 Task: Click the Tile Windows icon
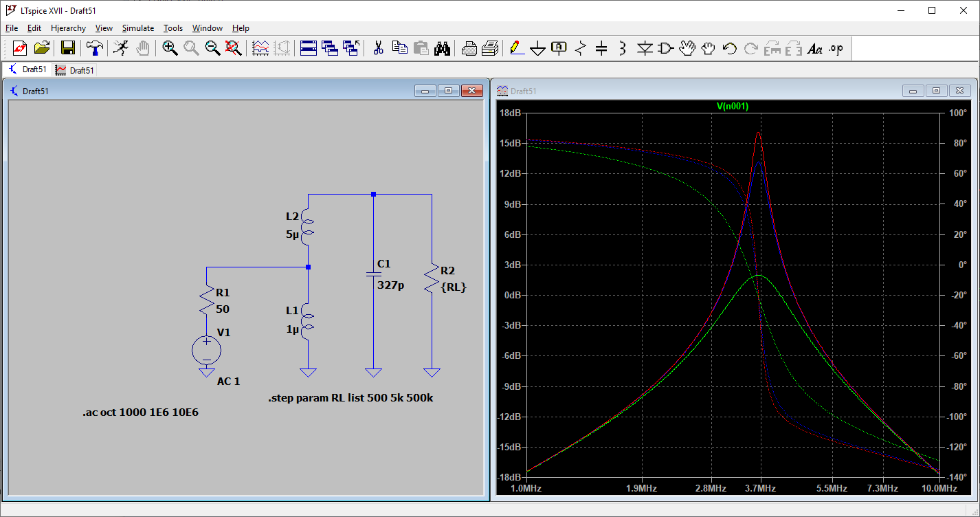(x=309, y=48)
